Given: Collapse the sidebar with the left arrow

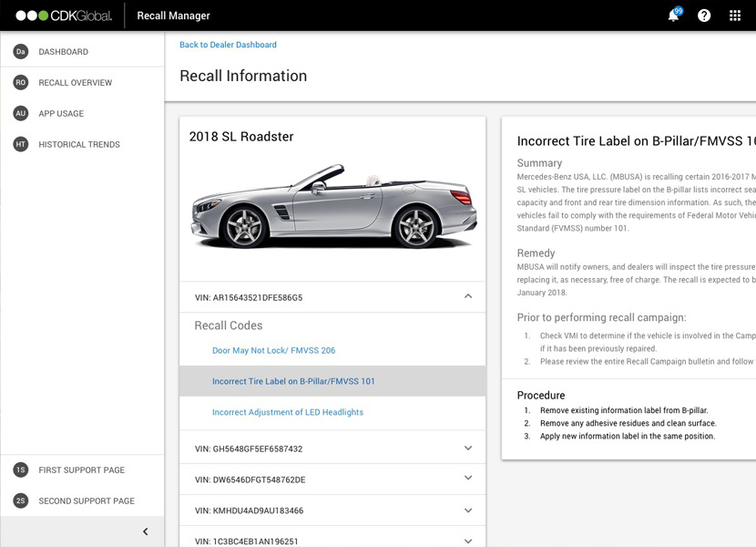Looking at the screenshot, I should pos(146,532).
